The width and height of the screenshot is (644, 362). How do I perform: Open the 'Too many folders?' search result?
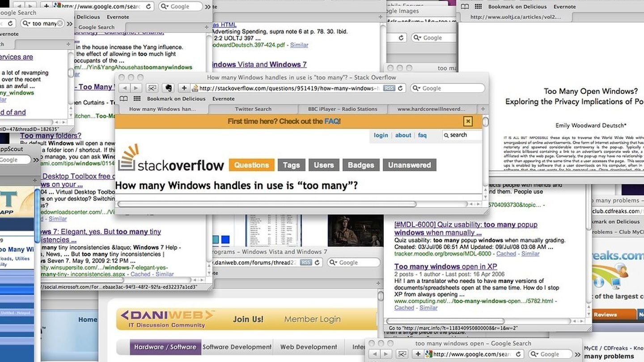(51, 135)
